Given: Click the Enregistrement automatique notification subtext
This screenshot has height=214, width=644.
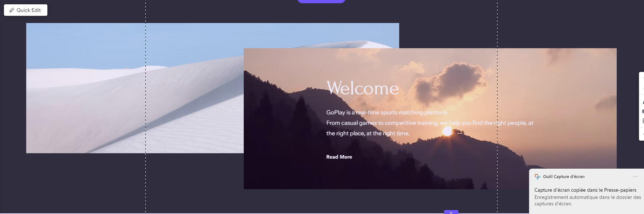Looking at the screenshot, I should tap(588, 200).
